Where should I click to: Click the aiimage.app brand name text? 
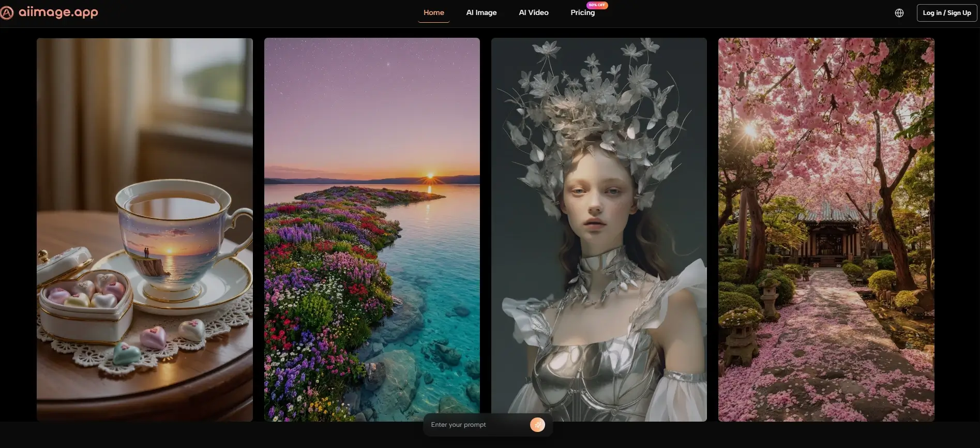[58, 12]
